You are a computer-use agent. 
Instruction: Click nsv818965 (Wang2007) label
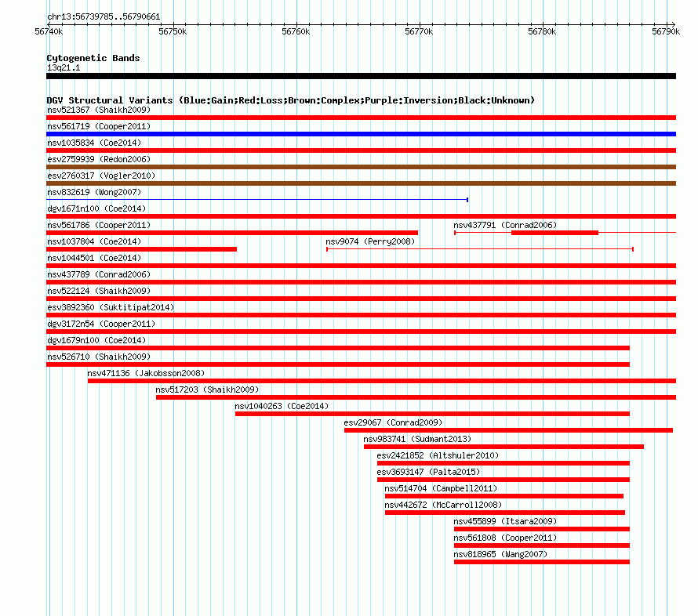pyautogui.click(x=500, y=554)
